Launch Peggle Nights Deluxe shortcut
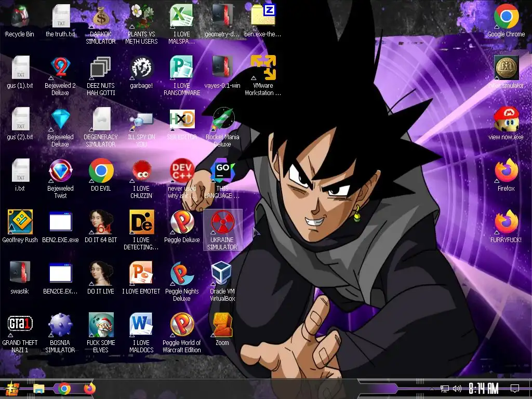Screen dimensions: 532x399 point(182,282)
